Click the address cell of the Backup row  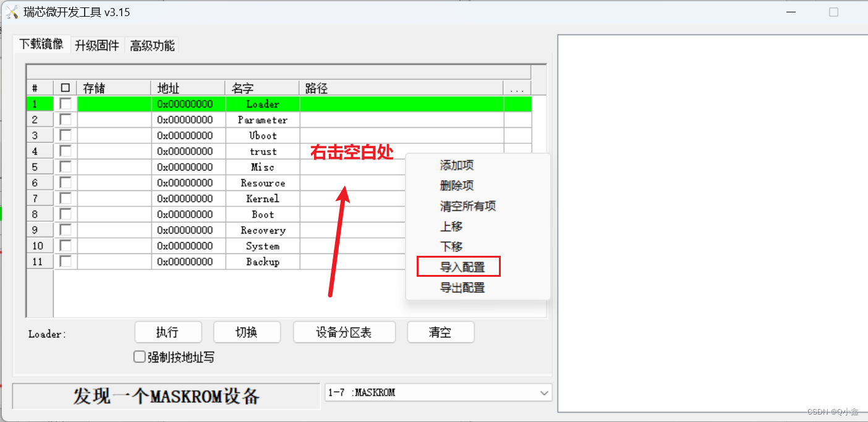(189, 261)
